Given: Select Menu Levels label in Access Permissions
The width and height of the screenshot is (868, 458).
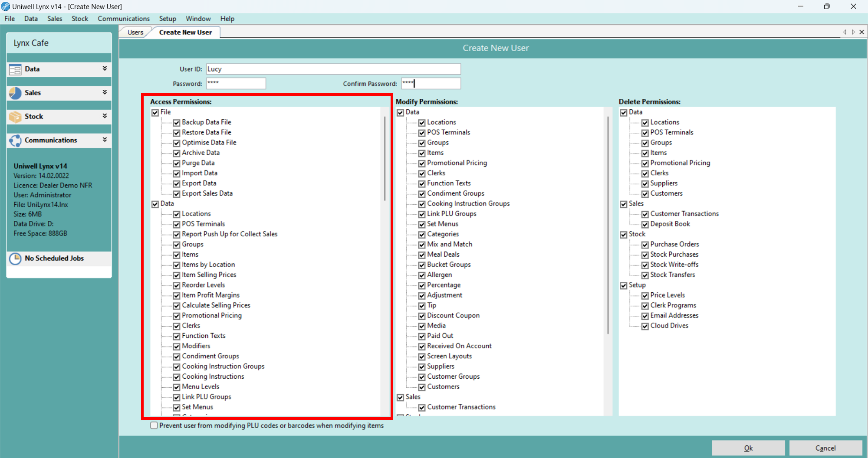Looking at the screenshot, I should (x=201, y=386).
